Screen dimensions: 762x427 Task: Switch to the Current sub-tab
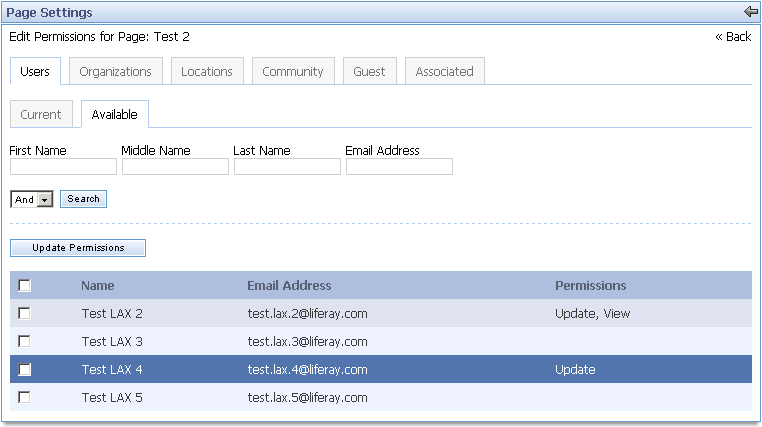[41, 115]
